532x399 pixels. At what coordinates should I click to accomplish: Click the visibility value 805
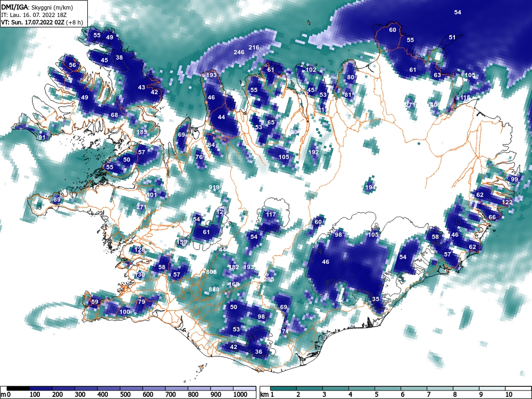[211, 272]
